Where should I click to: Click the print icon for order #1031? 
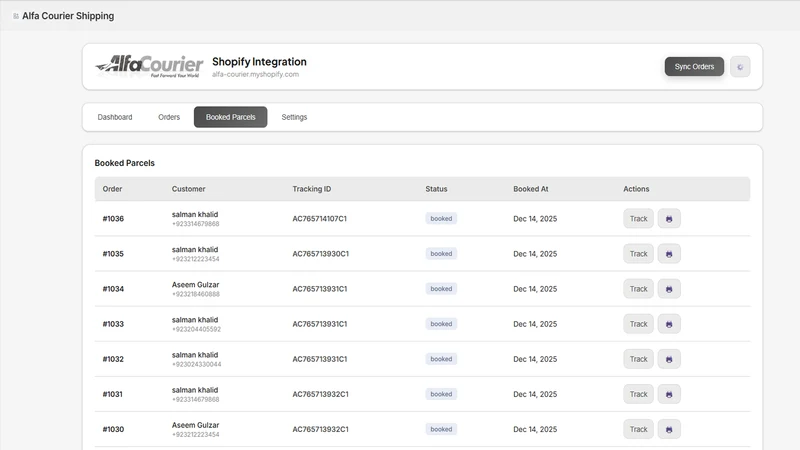[669, 394]
